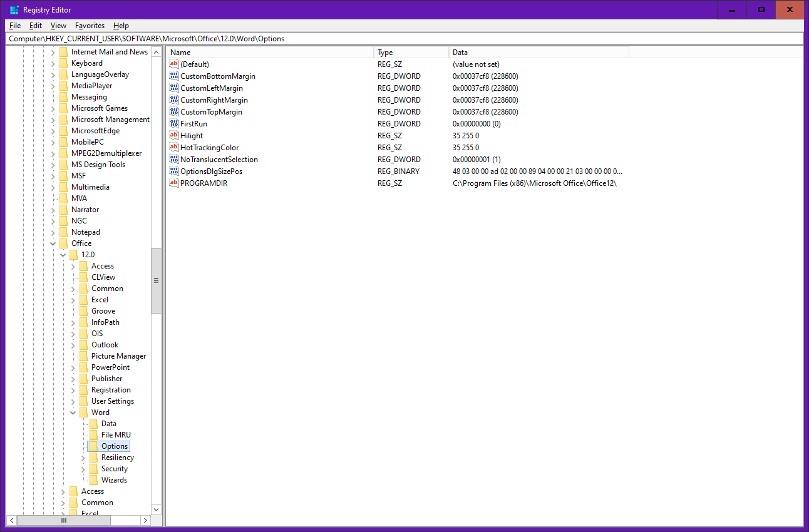Select the InfoPath key
The width and height of the screenshot is (809, 532).
105,322
